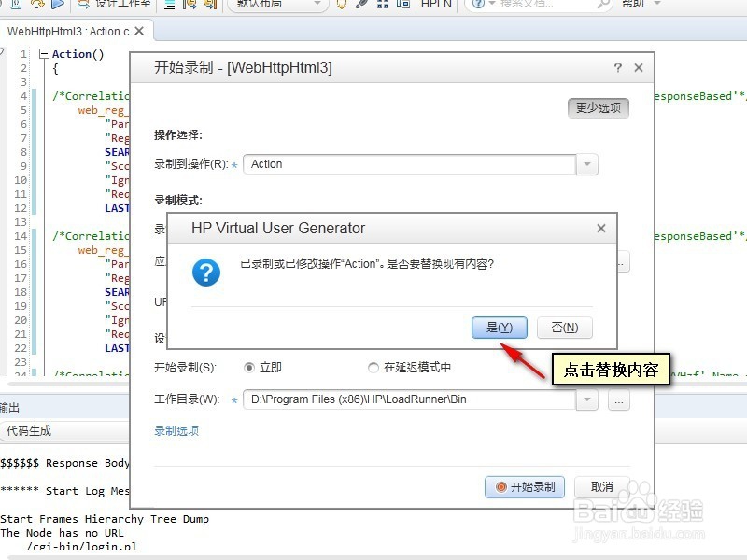
Task: Click "$$$$$$ Response Body" output line
Action: pyautogui.click(x=64, y=463)
